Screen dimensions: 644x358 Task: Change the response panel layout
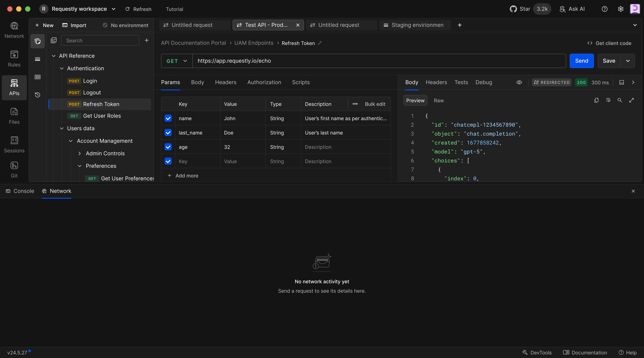click(x=621, y=82)
